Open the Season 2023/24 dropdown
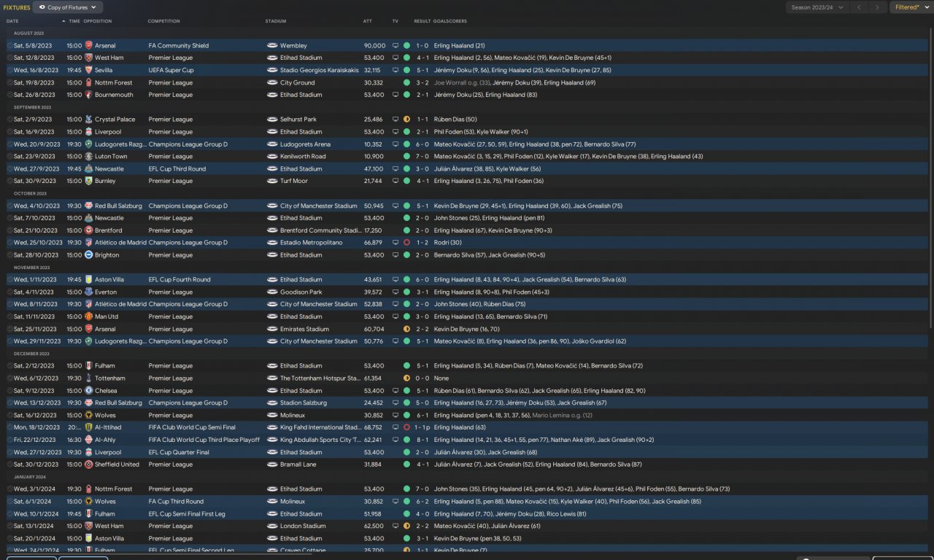 pyautogui.click(x=817, y=7)
